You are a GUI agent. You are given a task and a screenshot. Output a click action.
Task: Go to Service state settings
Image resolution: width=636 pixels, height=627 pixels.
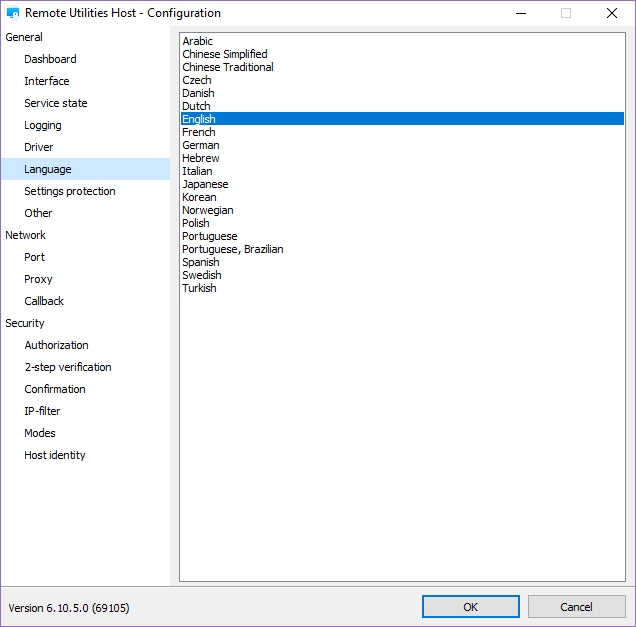point(56,103)
